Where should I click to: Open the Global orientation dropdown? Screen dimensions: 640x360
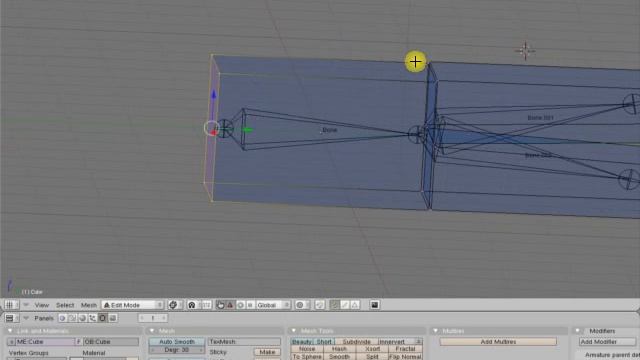(273, 305)
